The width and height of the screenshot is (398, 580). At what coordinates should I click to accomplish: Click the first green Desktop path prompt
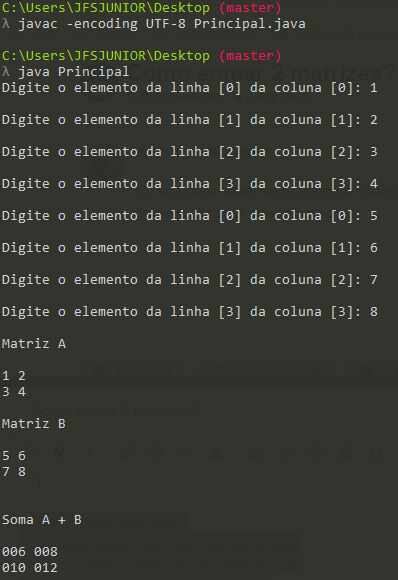pyautogui.click(x=105, y=8)
